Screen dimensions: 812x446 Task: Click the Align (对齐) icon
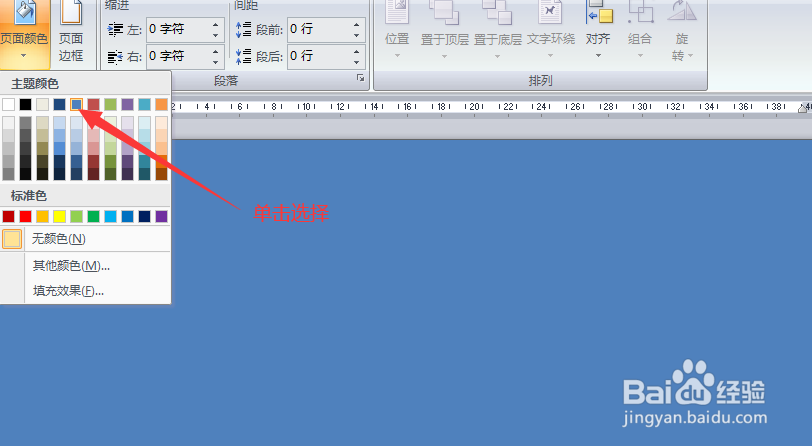tap(599, 12)
